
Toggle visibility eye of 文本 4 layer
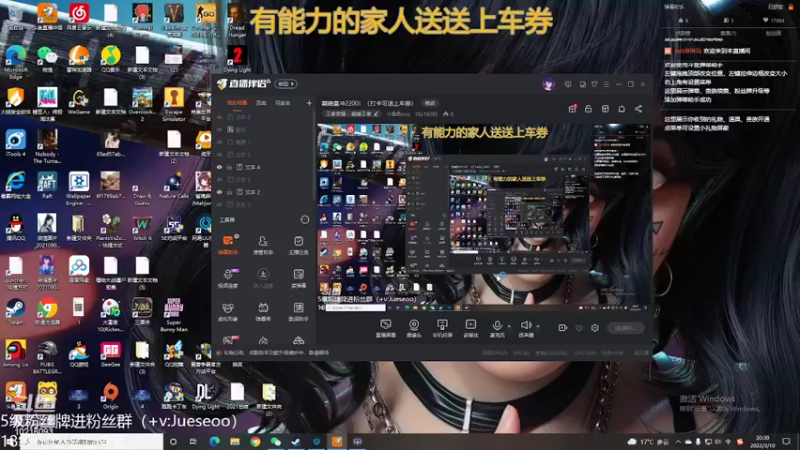(219, 167)
